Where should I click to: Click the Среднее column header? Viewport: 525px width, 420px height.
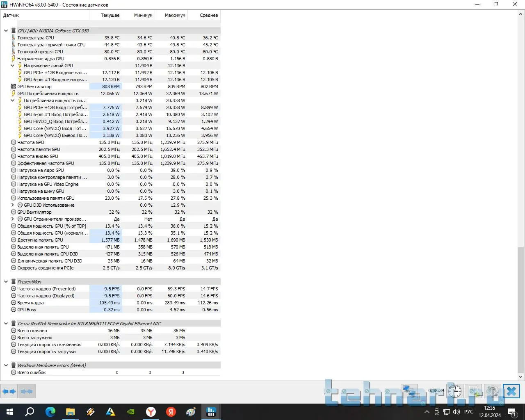click(204, 15)
